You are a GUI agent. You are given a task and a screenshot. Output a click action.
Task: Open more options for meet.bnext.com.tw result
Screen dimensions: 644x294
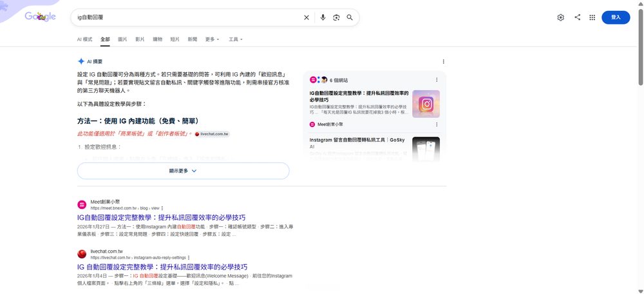point(162,208)
